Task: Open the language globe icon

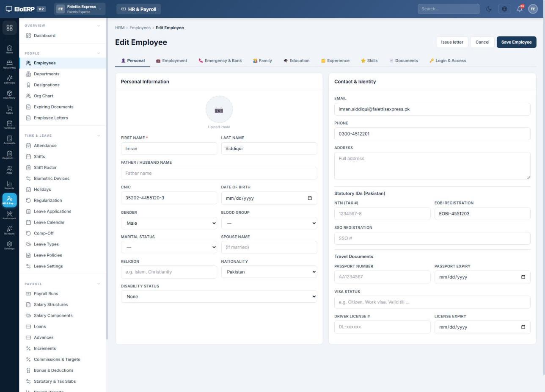Action: [x=504, y=9]
